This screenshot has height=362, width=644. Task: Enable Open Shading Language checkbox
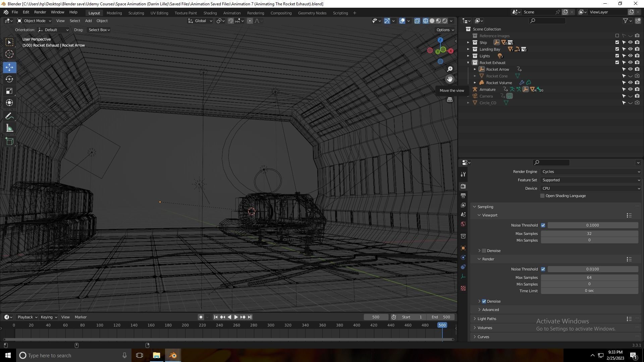pyautogui.click(x=542, y=196)
